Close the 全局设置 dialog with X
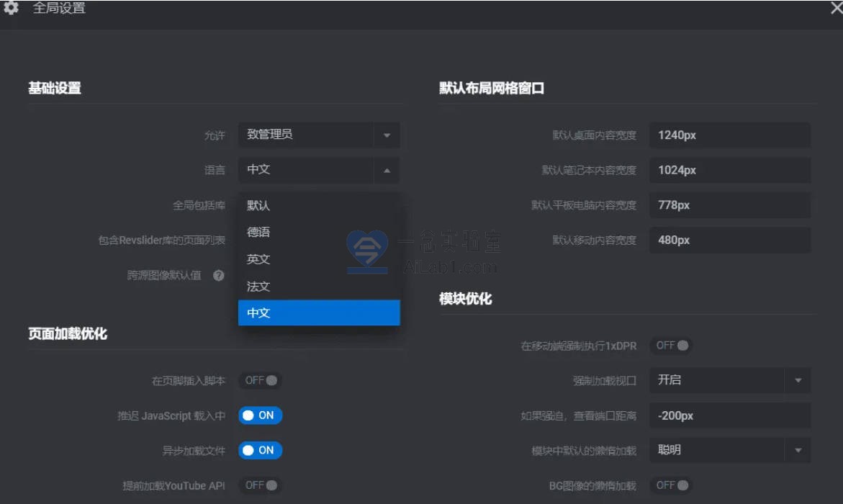843x504 pixels. click(837, 7)
